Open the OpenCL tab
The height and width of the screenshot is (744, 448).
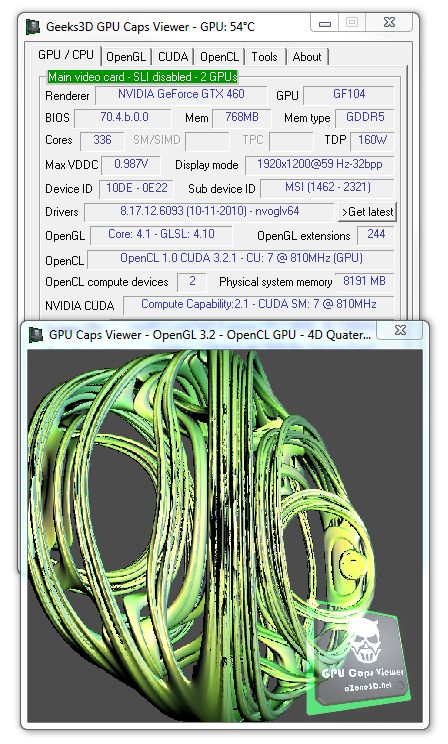pos(219,57)
